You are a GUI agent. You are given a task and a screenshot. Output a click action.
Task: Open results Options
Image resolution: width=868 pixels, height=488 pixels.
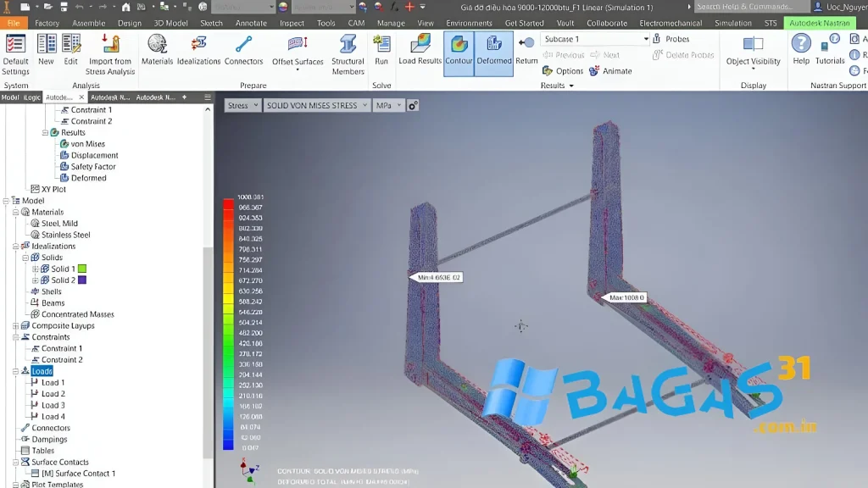point(563,71)
